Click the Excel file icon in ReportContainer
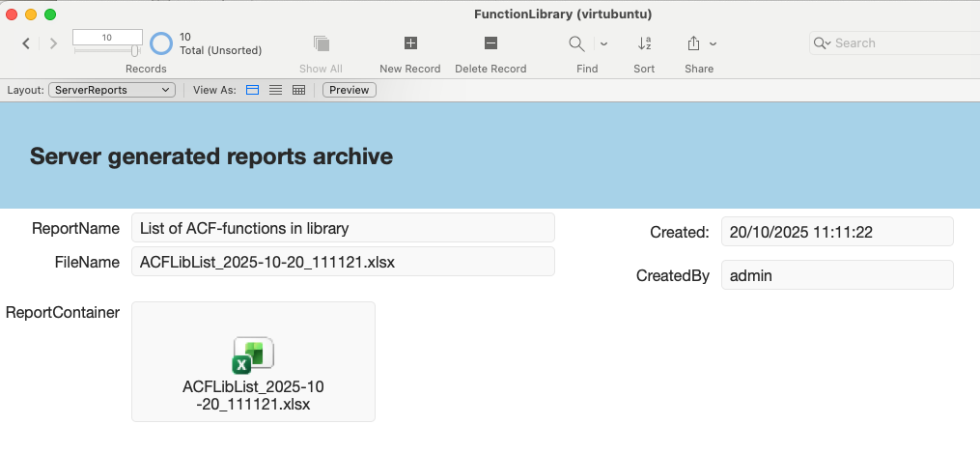The height and width of the screenshot is (453, 980). 253,354
